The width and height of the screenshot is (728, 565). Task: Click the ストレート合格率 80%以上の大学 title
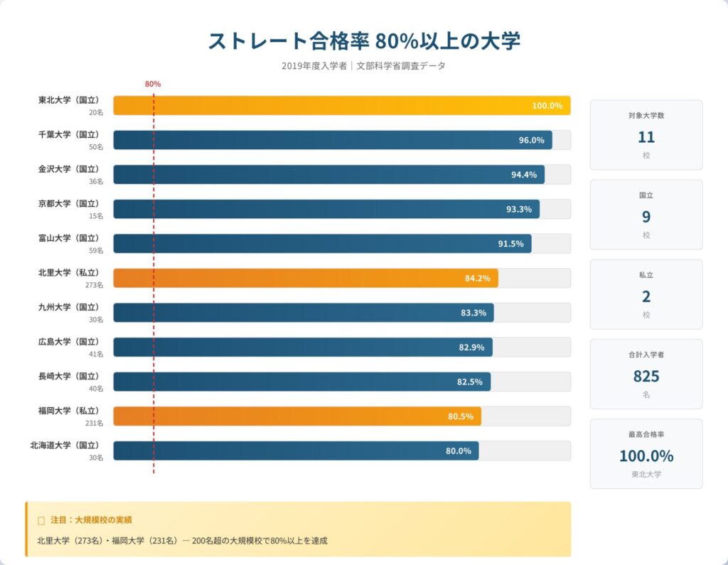click(363, 40)
